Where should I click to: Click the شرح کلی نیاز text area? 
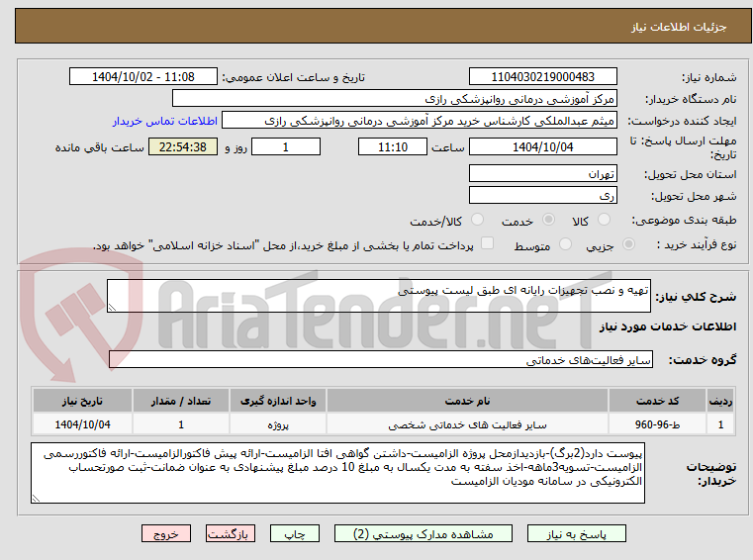click(x=378, y=296)
